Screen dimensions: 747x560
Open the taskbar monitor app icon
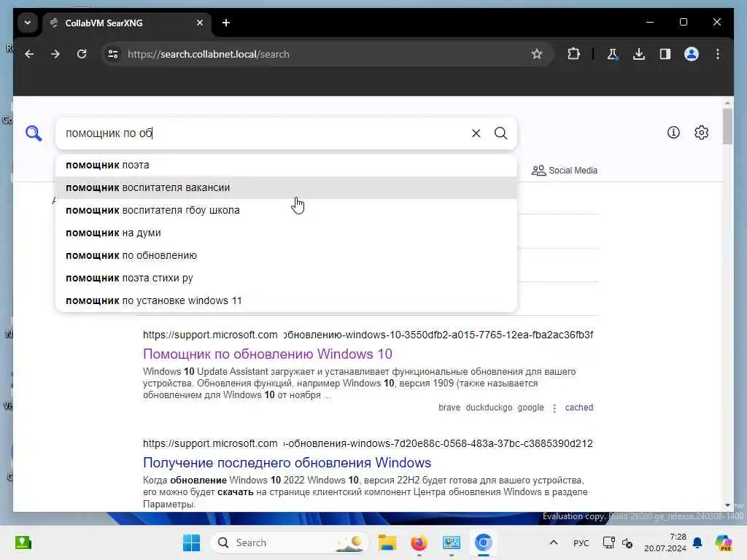pos(451,542)
